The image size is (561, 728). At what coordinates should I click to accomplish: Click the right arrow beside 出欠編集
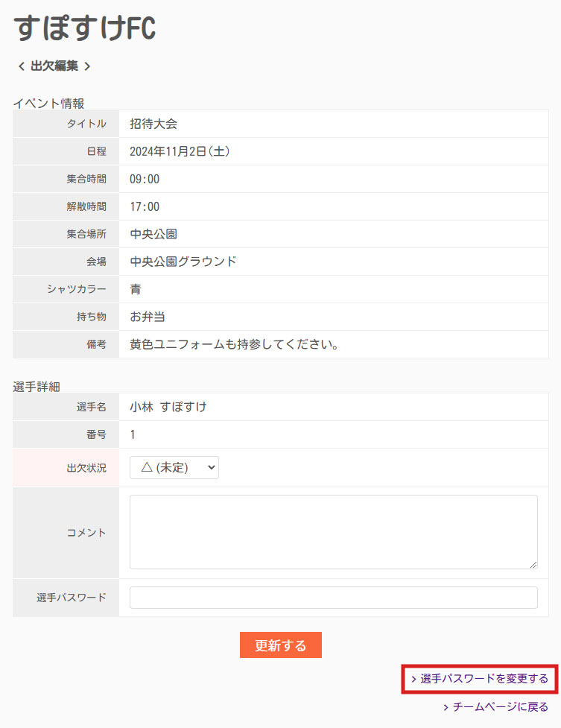[89, 66]
